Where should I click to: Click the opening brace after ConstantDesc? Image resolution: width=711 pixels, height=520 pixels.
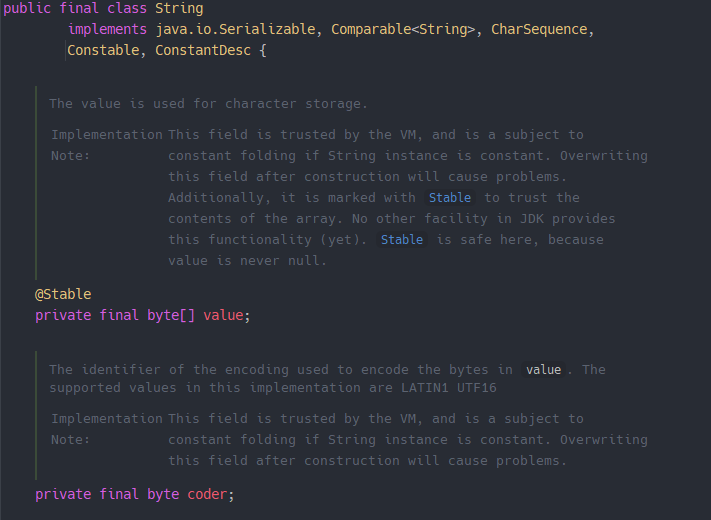click(x=263, y=51)
